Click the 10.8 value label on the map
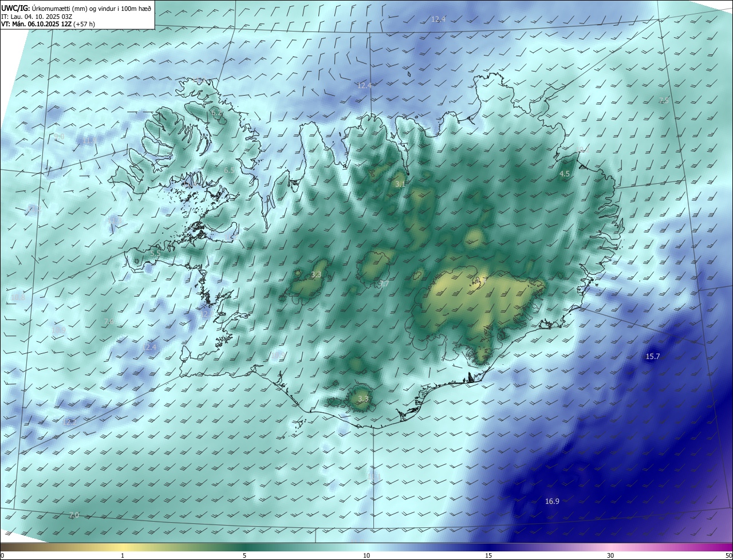 [x=18, y=298]
